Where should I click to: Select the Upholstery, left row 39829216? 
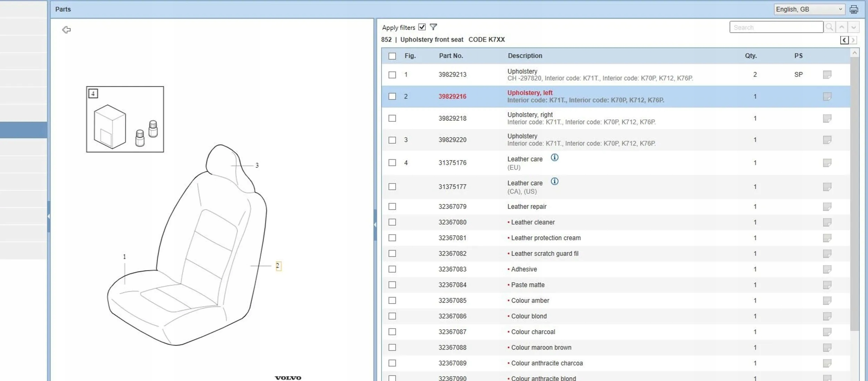[616, 96]
